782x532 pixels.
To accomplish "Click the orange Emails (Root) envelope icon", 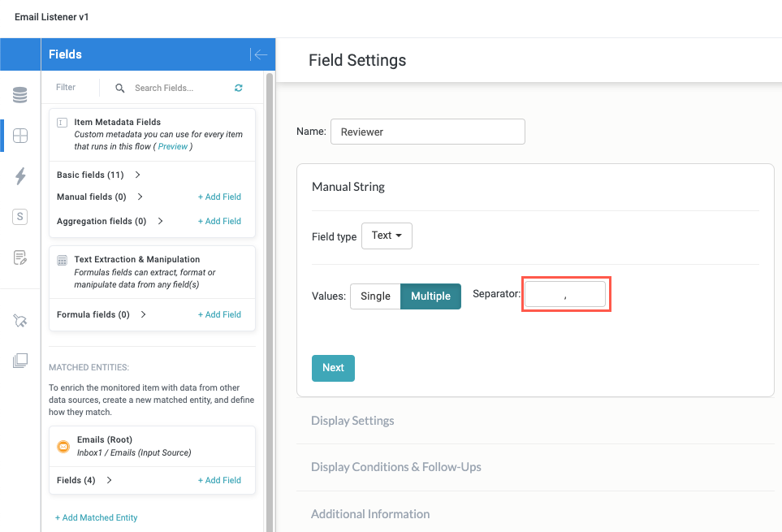I will coord(63,446).
